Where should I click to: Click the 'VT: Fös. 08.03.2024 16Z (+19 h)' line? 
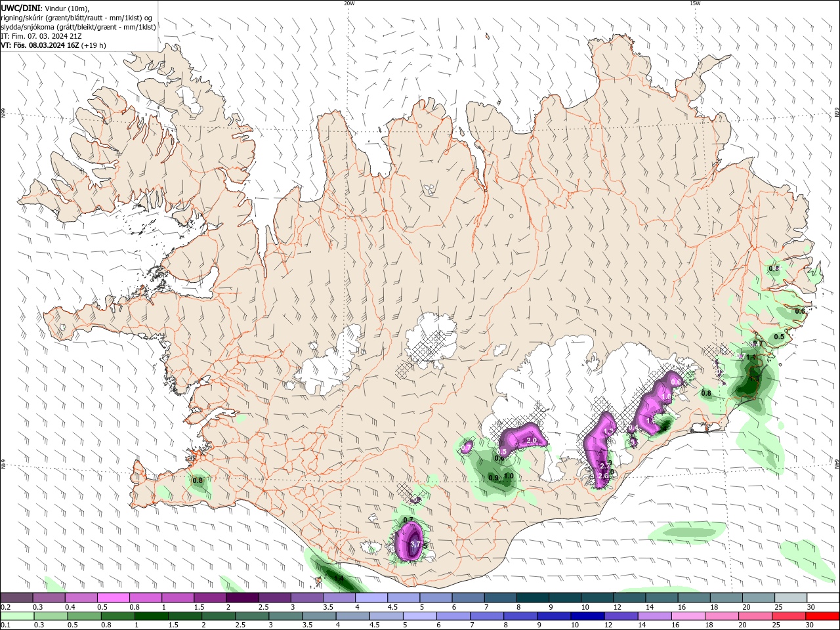pyautogui.click(x=53, y=45)
